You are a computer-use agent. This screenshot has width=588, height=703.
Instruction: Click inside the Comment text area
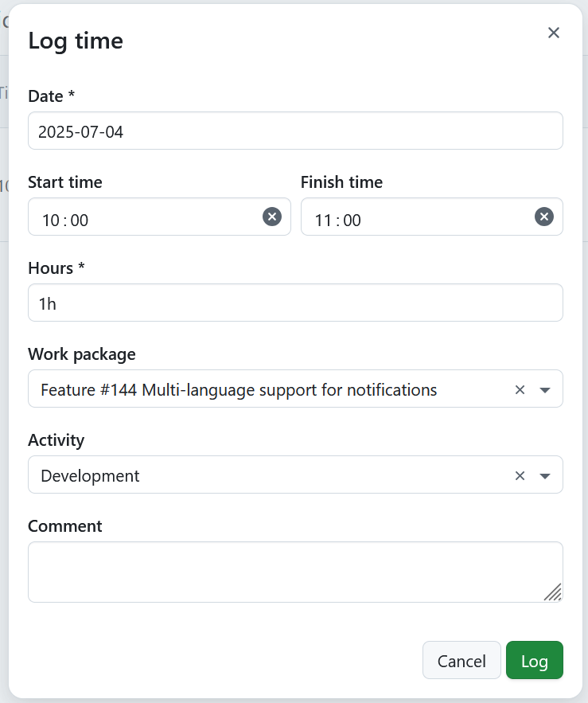(295, 569)
